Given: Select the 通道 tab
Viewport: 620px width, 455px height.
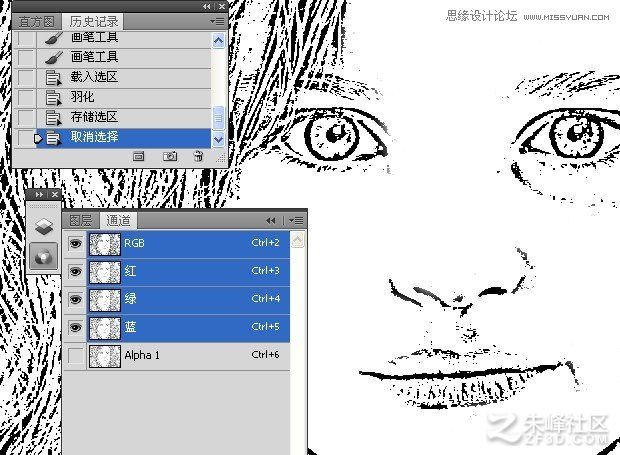Looking at the screenshot, I should point(118,221).
